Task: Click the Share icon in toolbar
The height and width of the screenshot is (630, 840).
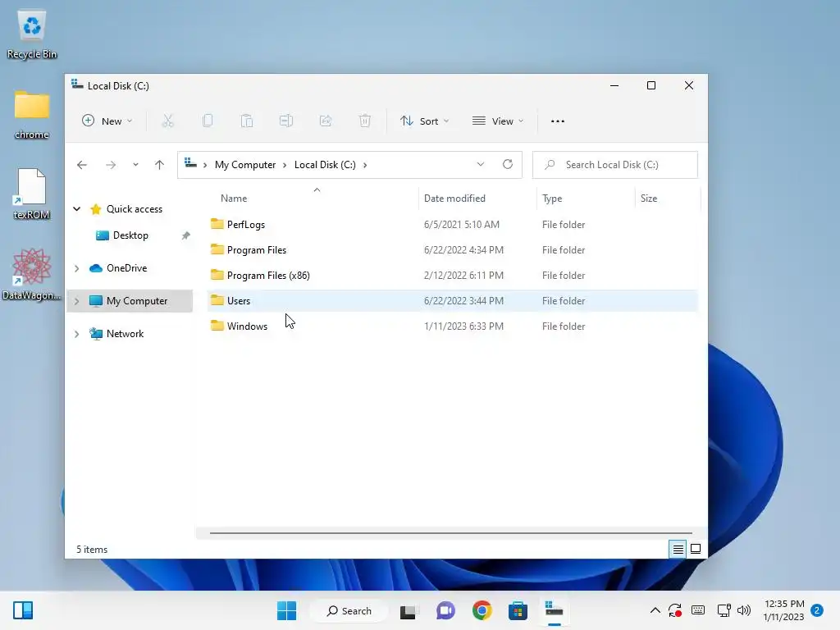Action: pos(326,121)
